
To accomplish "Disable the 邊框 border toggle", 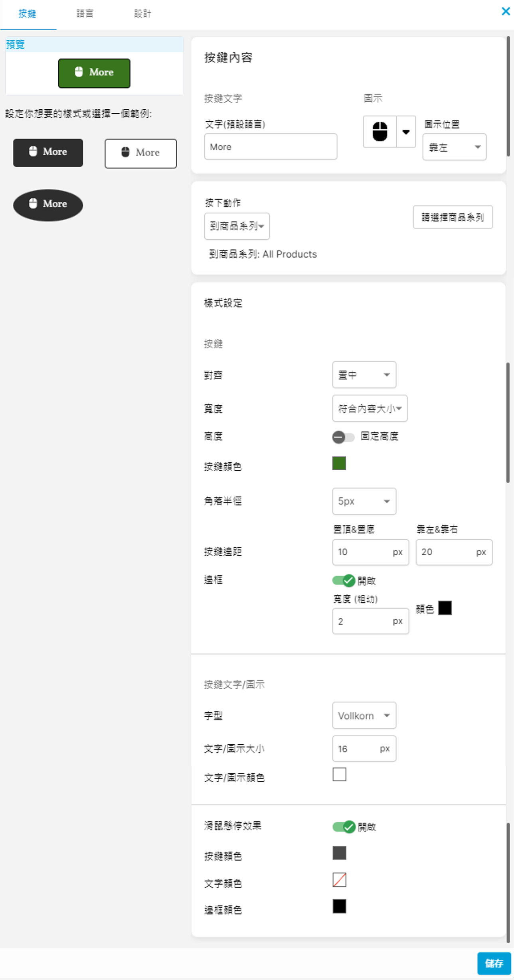I will (344, 580).
